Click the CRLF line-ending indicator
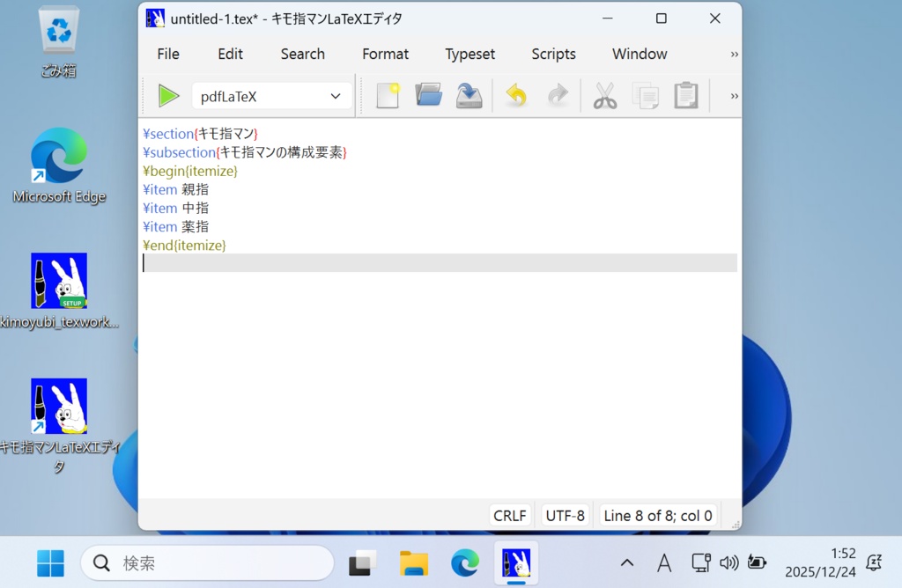The height and width of the screenshot is (588, 902). [x=510, y=515]
